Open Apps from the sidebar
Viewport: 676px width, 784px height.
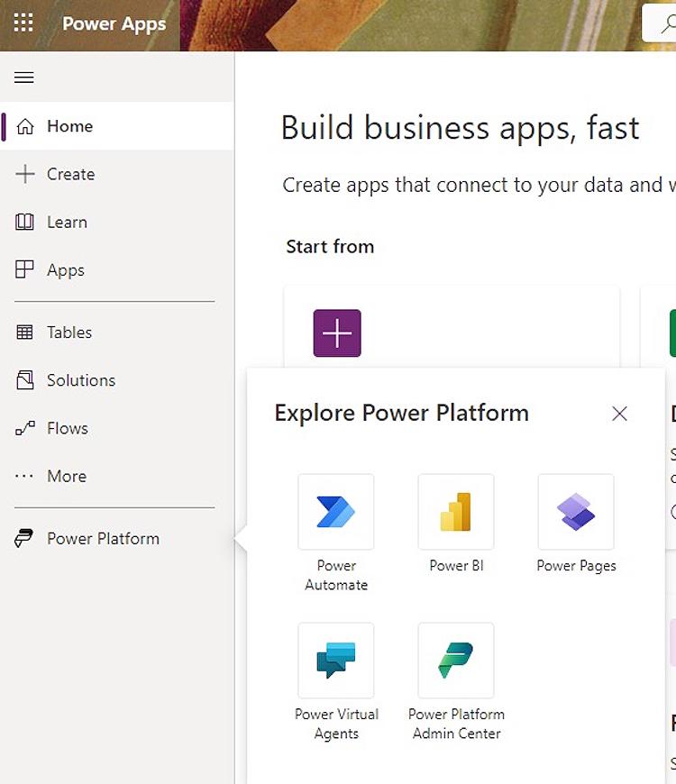(68, 269)
